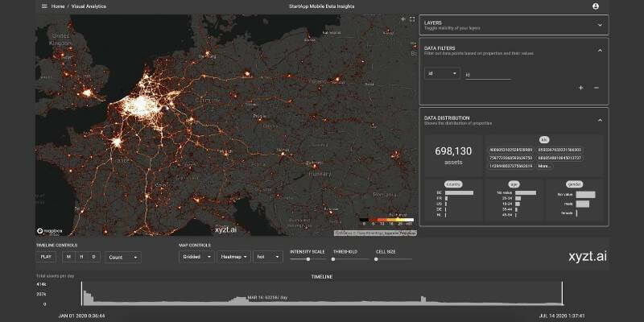
Task: Click the Mapbox logo on the map
Action: coord(50,231)
